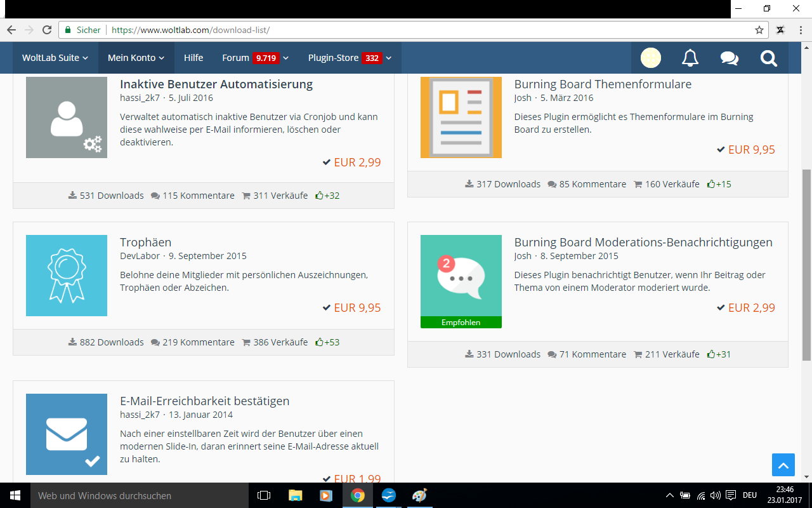Image resolution: width=812 pixels, height=508 pixels.
Task: Click the user avatar in header
Action: tap(650, 58)
